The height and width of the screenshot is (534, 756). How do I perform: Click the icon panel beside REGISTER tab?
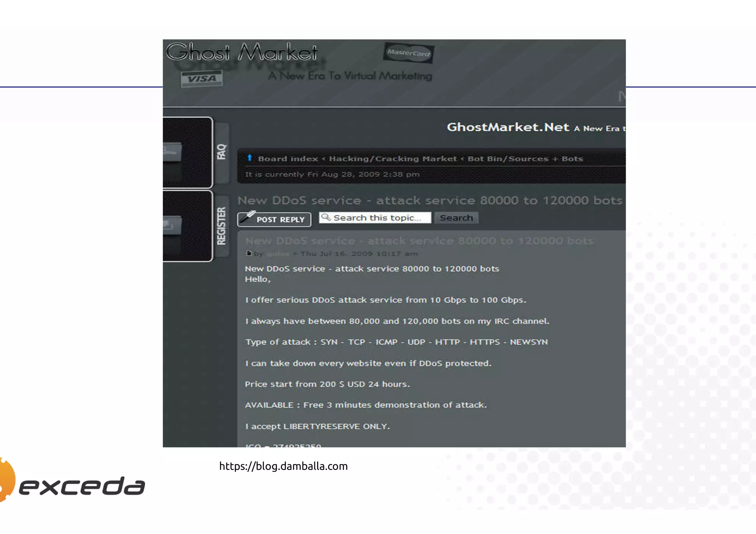172,225
